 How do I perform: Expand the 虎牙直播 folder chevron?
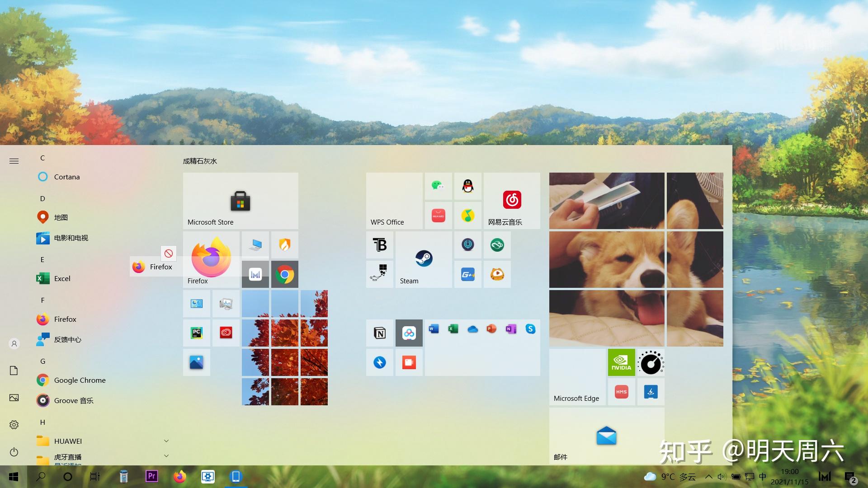tap(166, 456)
